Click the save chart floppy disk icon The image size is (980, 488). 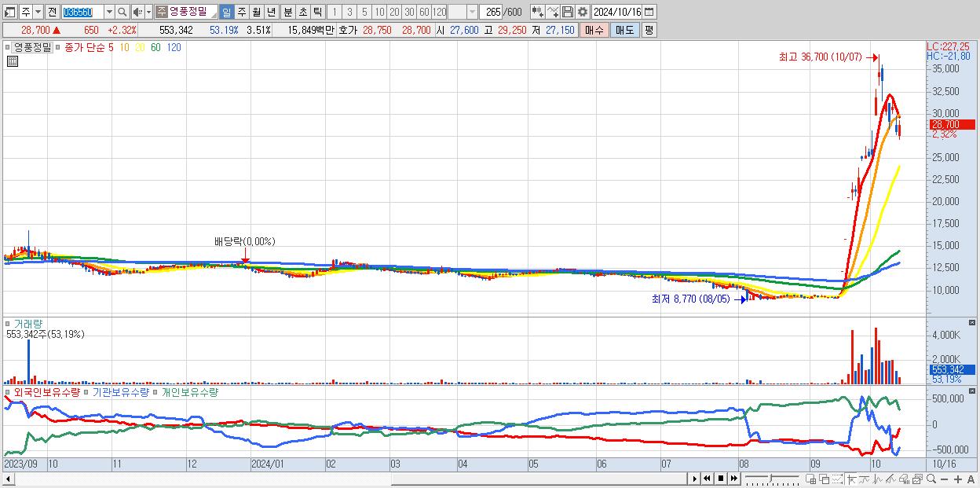568,12
